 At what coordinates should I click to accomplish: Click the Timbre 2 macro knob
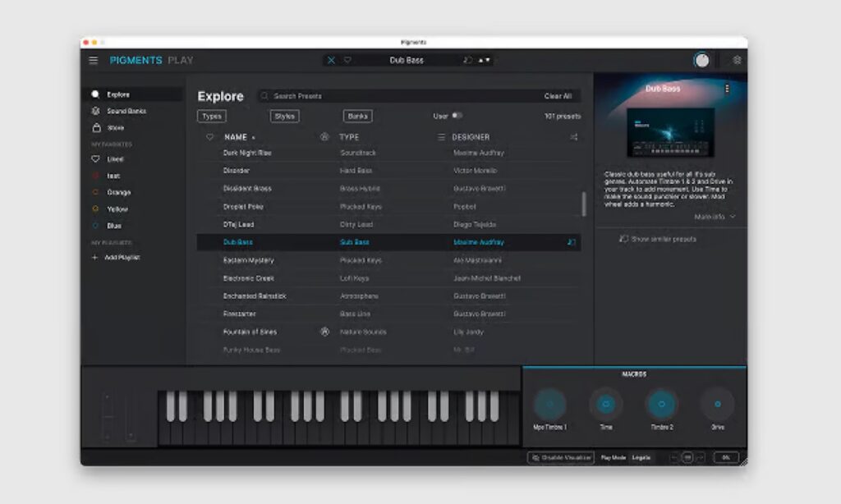click(x=662, y=405)
